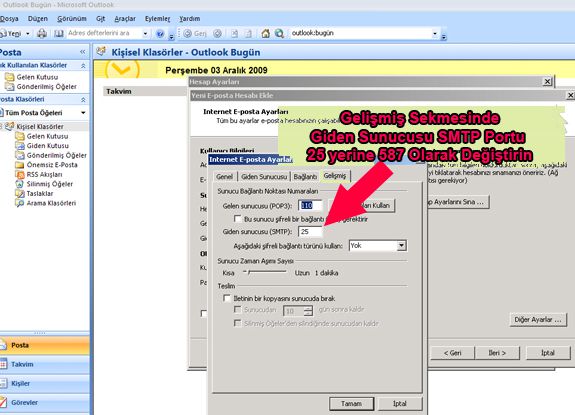Image resolution: width=575 pixels, height=415 pixels.
Task: Open Gönderilmiş Öğeler in favorite folders
Action: click(47, 87)
